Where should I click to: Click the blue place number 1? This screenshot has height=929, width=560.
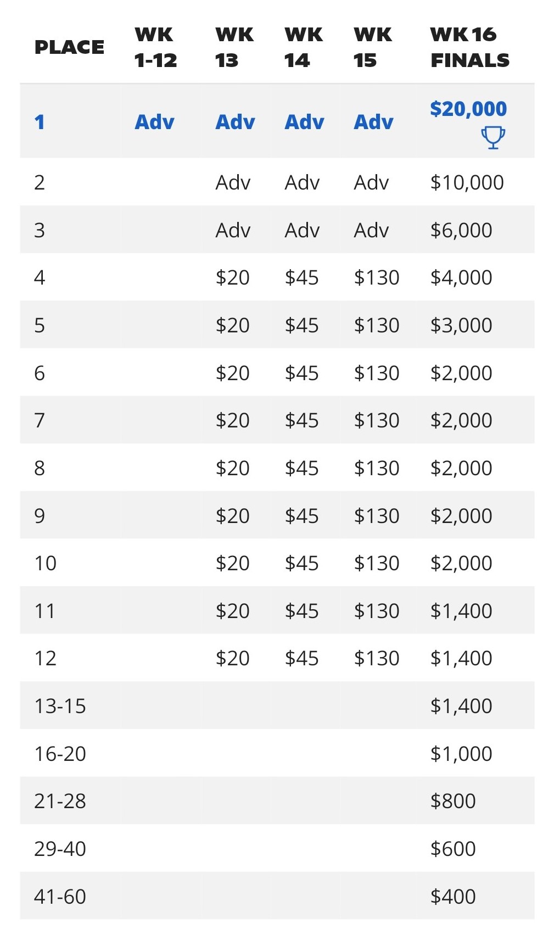40,122
